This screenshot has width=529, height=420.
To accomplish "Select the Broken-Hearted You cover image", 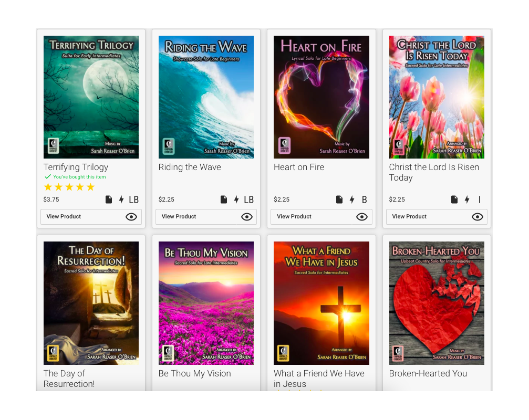I will [437, 303].
